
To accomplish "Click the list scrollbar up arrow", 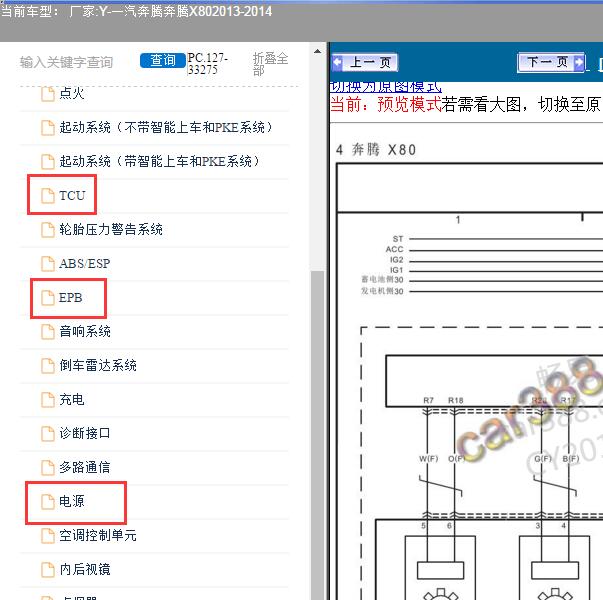I will (x=317, y=51).
